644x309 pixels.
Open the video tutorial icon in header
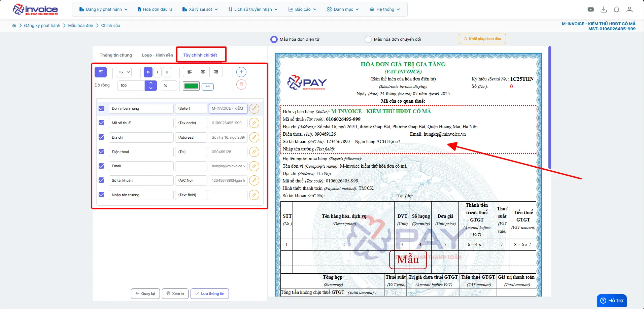[591, 9]
